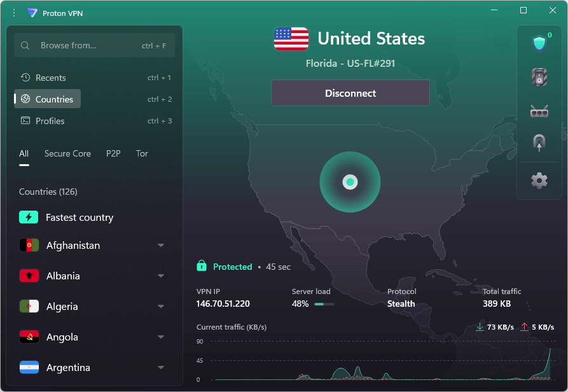
Task: Click the upload speed arrow icon
Action: (x=525, y=326)
